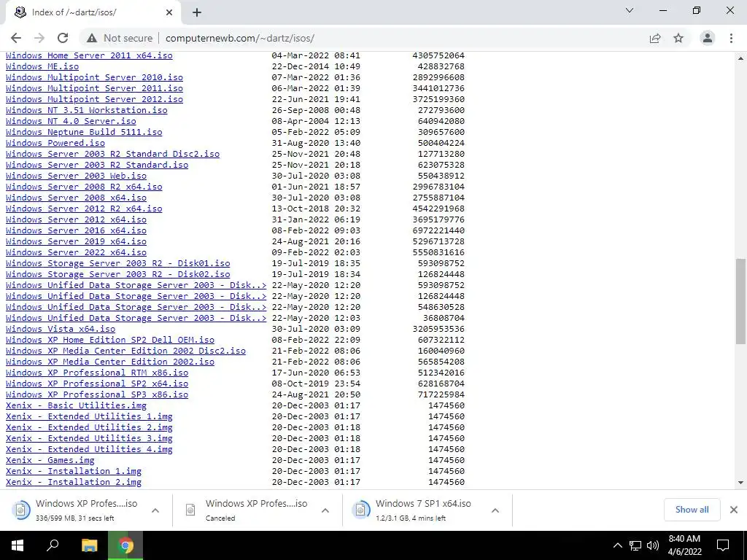The width and height of the screenshot is (747, 560).
Task: Open options for Windows 7 SP1 x64.iso download
Action: tap(495, 510)
